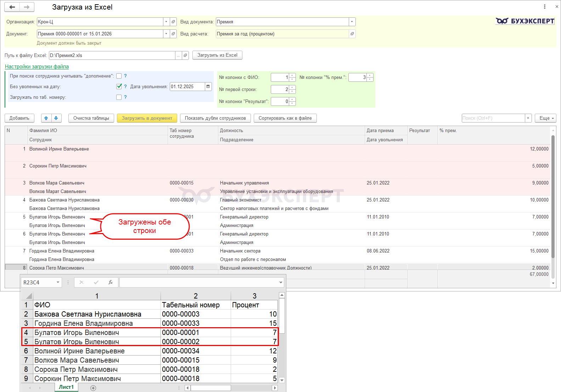Enable "Загружать по таб. номеру" checkbox
Image resolution: width=561 pixels, height=392 pixels.
point(119,97)
